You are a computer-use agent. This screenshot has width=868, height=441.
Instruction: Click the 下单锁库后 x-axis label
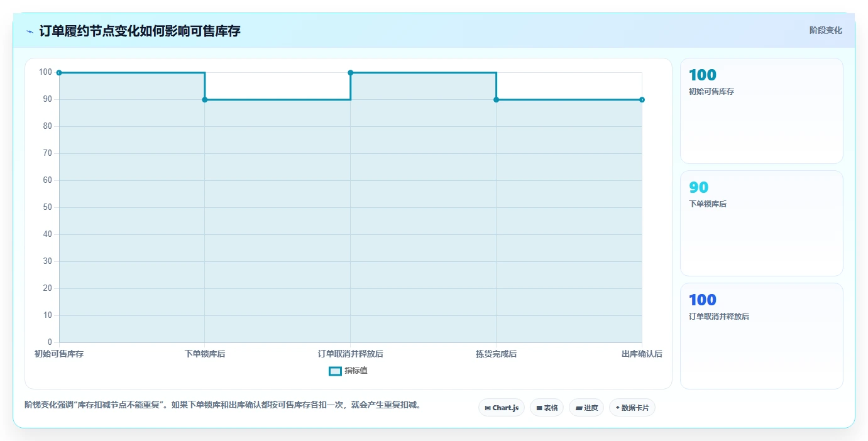click(205, 354)
